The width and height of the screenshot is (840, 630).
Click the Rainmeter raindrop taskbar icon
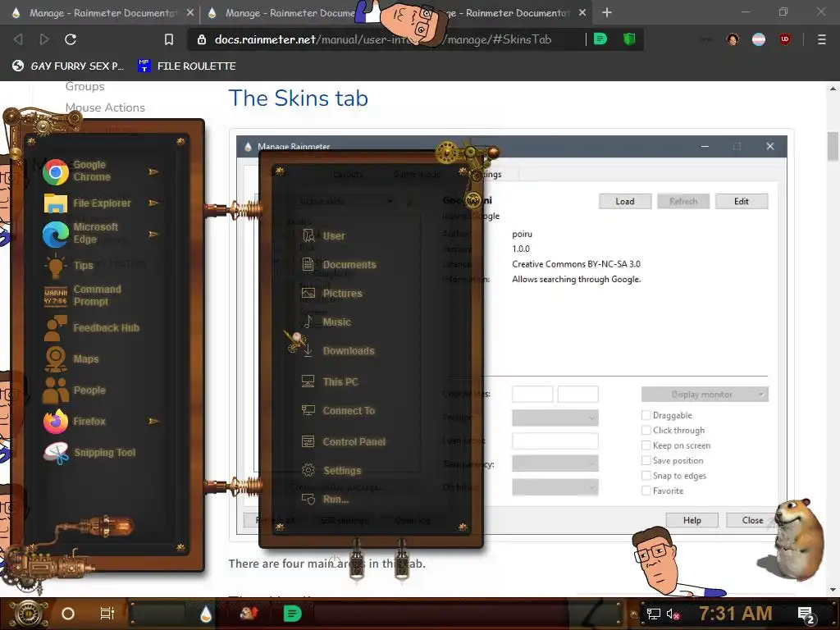tap(206, 614)
